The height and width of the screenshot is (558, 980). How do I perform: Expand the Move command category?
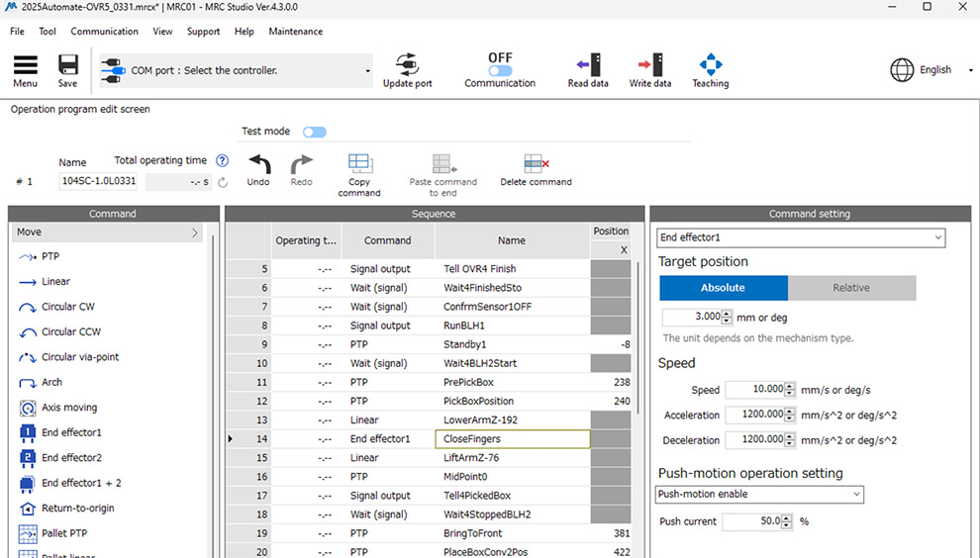(x=108, y=232)
